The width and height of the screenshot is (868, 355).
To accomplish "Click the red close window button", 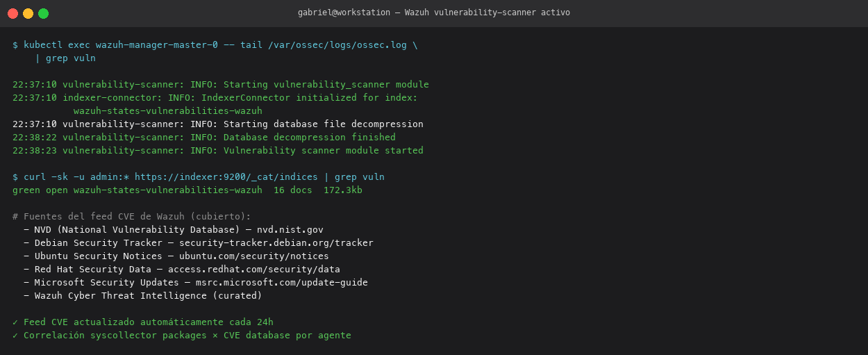I will [12, 13].
